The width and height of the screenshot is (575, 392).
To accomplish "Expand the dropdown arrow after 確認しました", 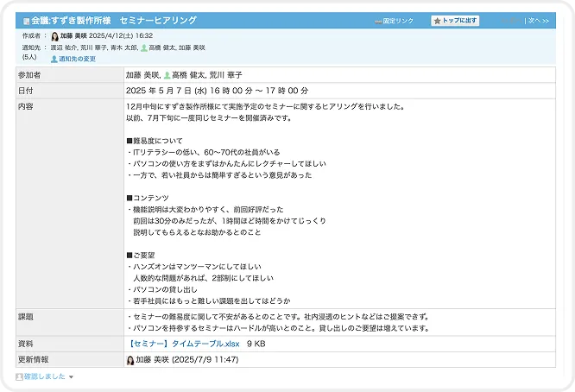I will [x=71, y=377].
